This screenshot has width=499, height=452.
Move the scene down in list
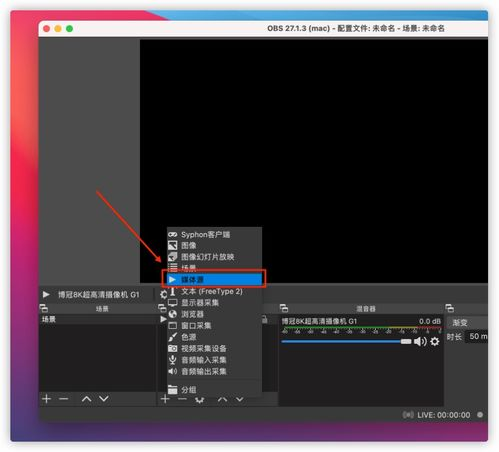[x=104, y=399]
